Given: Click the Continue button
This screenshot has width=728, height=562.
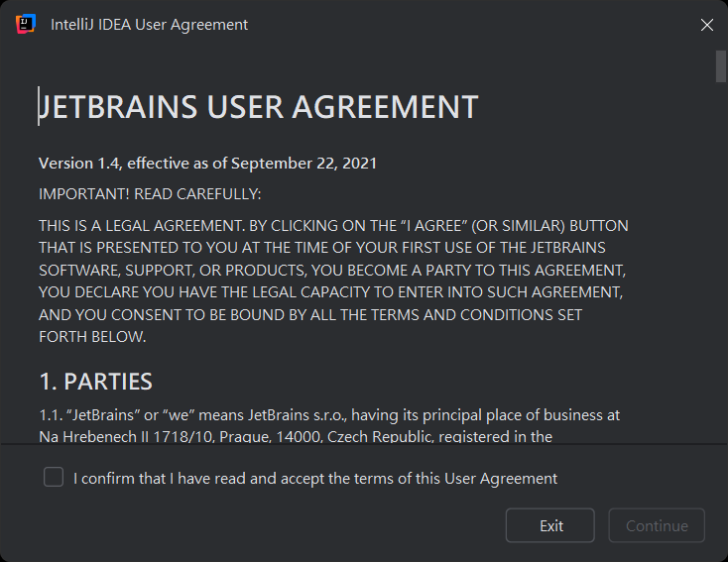Looking at the screenshot, I should pos(657,525).
